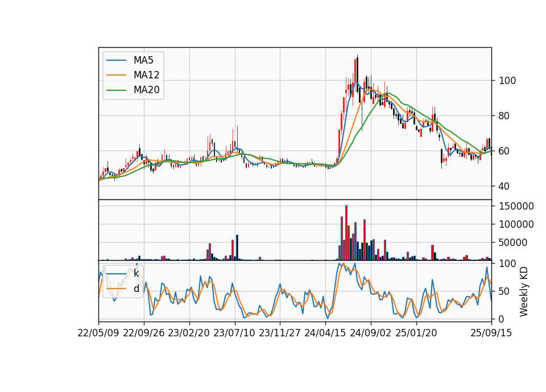Image resolution: width=546 pixels, height=392 pixels.
Task: Click the volume axis value 100000
Action: point(516,224)
